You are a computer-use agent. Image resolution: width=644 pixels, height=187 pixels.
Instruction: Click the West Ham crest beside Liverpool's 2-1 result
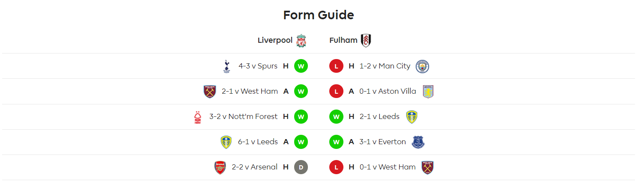[210, 92]
